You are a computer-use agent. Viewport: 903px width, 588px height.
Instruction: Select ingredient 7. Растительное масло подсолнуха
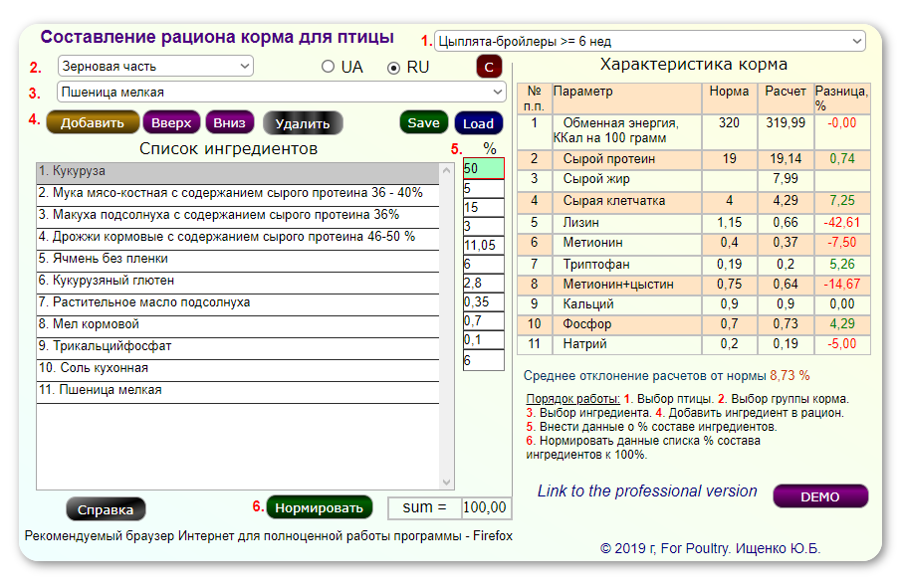click(238, 303)
